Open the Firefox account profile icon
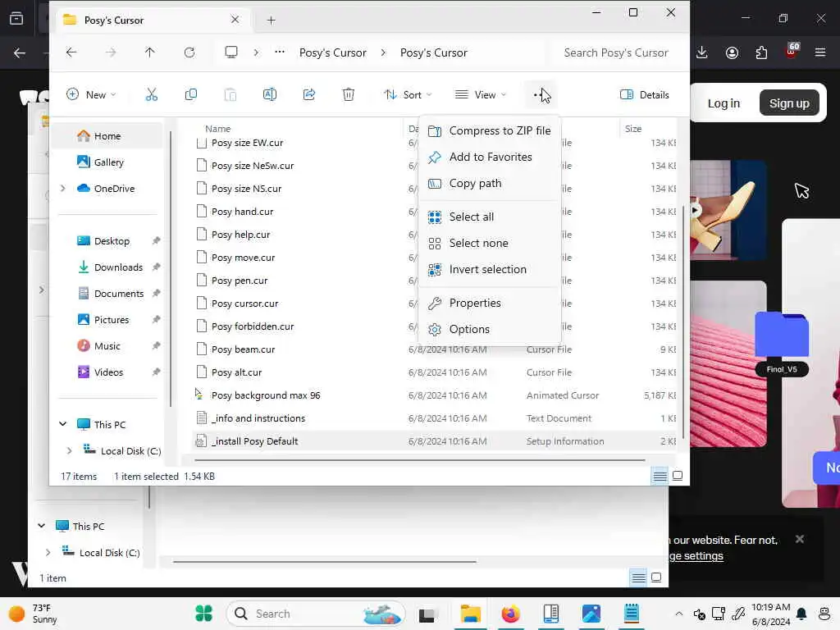 point(732,52)
